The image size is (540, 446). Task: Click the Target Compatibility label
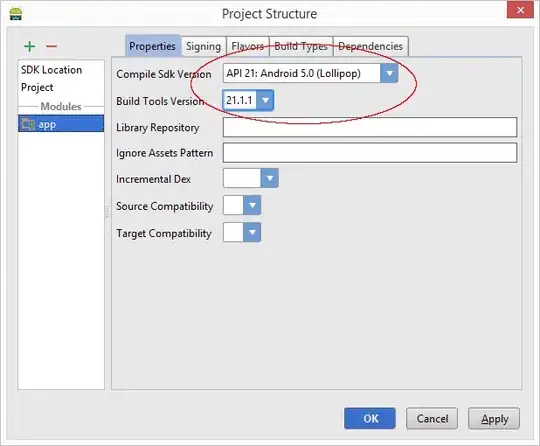pos(164,234)
